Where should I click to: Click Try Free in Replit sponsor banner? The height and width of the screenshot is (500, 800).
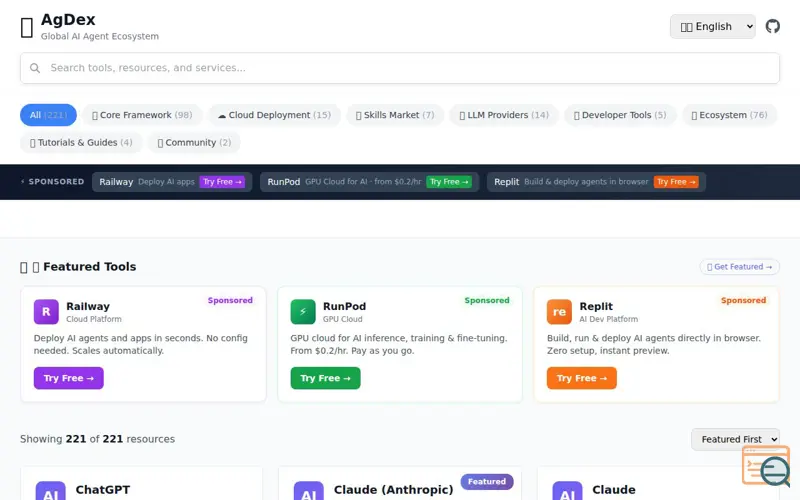click(676, 182)
